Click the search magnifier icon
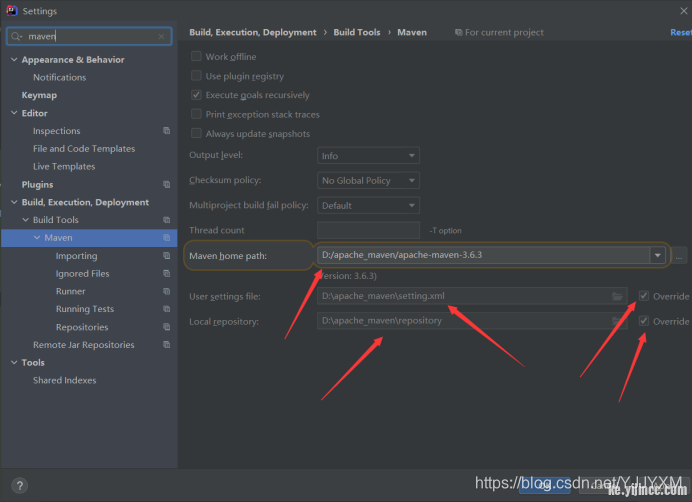Screen dimensions: 692x502 (x=16, y=36)
